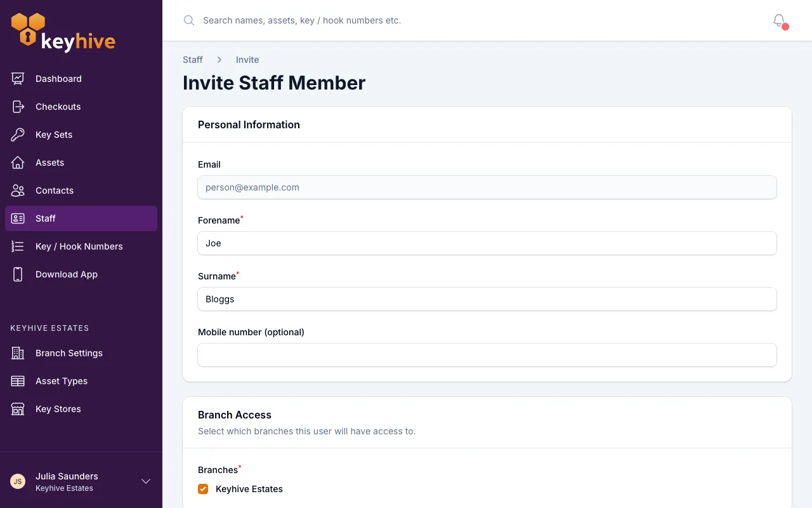Open Dashboard in the sidebar
812x508 pixels.
[x=81, y=79]
